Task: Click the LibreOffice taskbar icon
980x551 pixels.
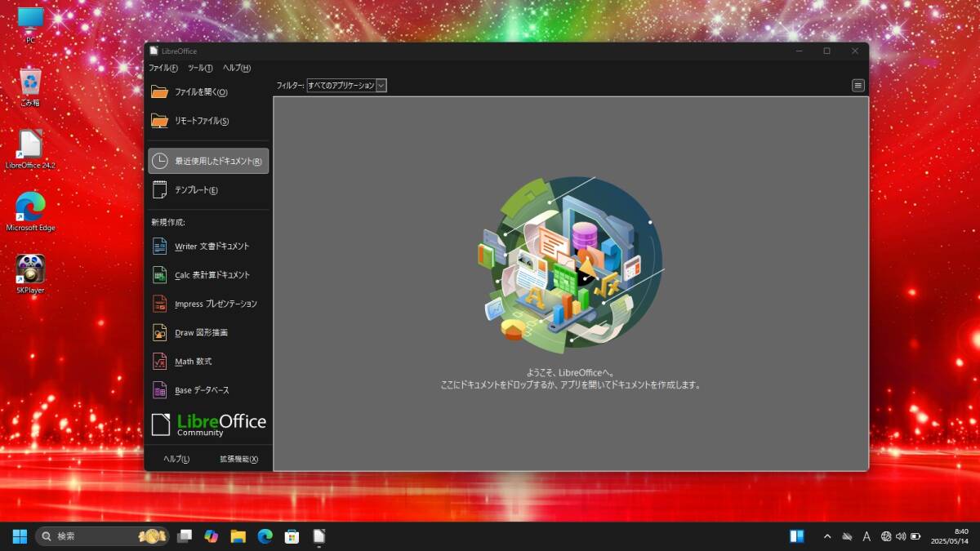Action: click(x=318, y=536)
